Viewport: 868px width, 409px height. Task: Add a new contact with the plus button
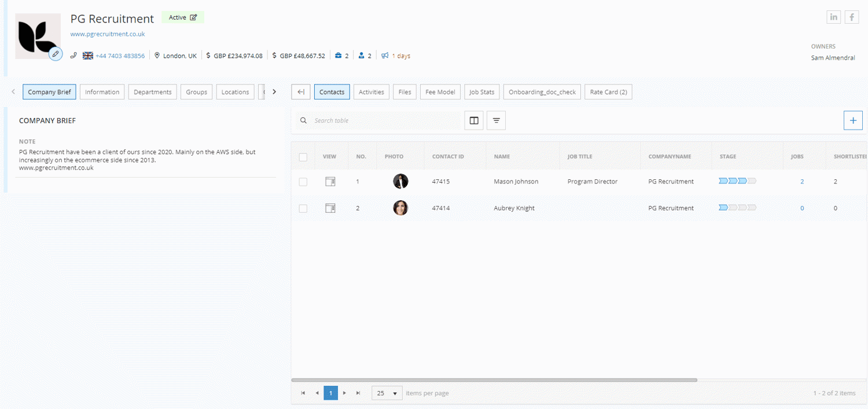[853, 120]
